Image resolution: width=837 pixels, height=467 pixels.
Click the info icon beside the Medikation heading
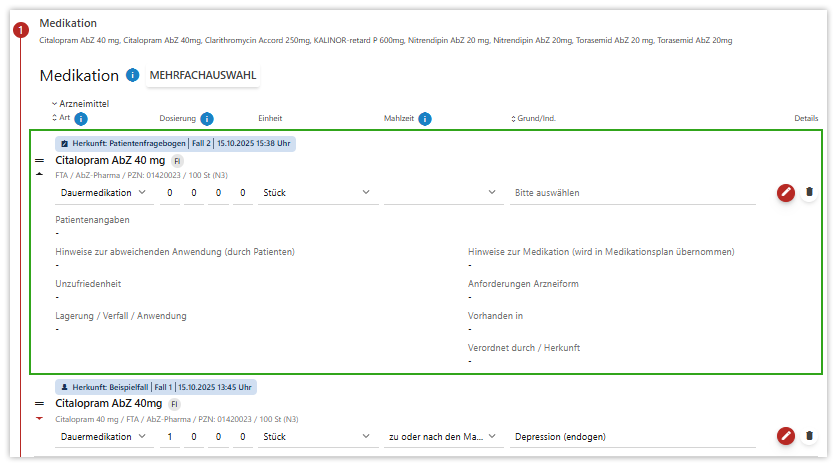pyautogui.click(x=133, y=75)
